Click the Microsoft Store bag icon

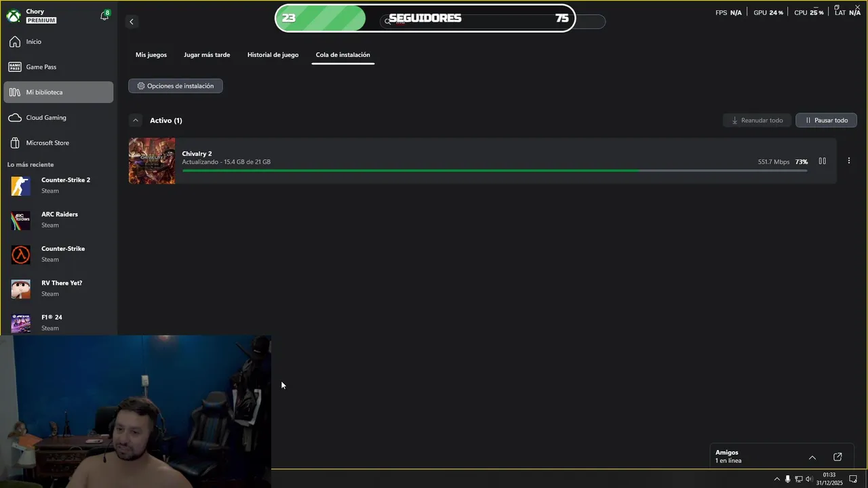15,143
